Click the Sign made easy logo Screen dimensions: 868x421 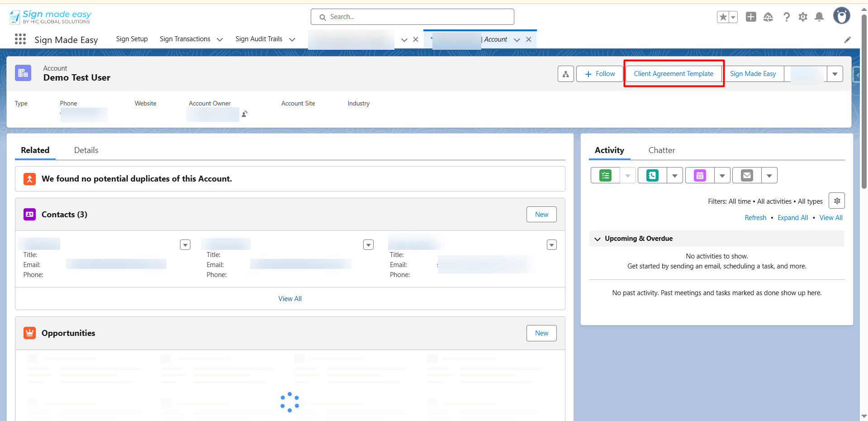(x=50, y=17)
